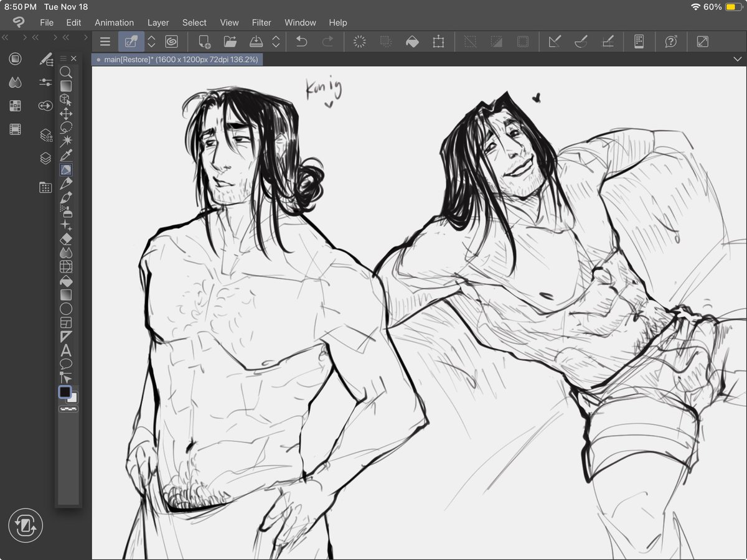Toggle companion mode with the smartphone icon
Image resolution: width=747 pixels, height=560 pixels.
[x=639, y=41]
